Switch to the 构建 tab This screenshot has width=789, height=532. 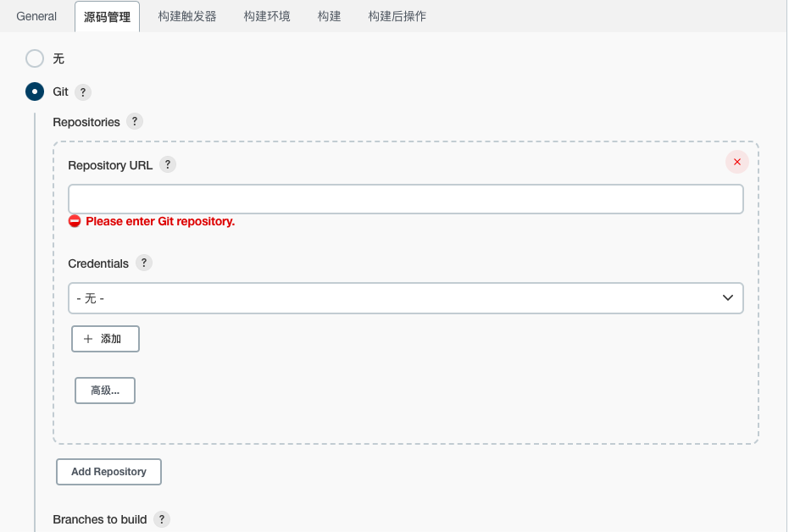click(329, 16)
